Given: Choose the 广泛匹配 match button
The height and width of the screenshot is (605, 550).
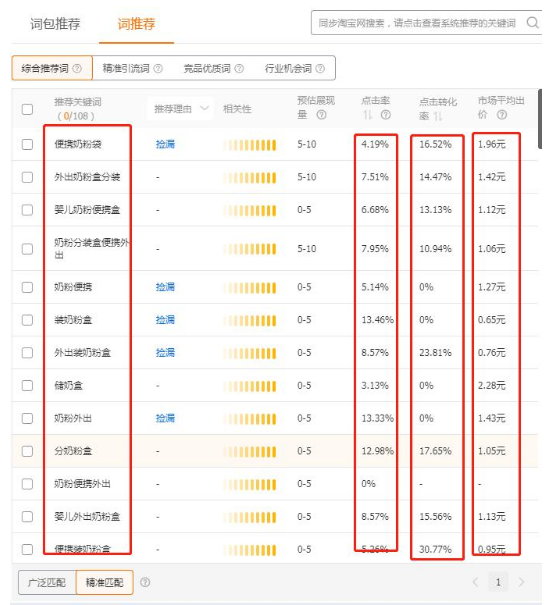Looking at the screenshot, I should [x=47, y=582].
